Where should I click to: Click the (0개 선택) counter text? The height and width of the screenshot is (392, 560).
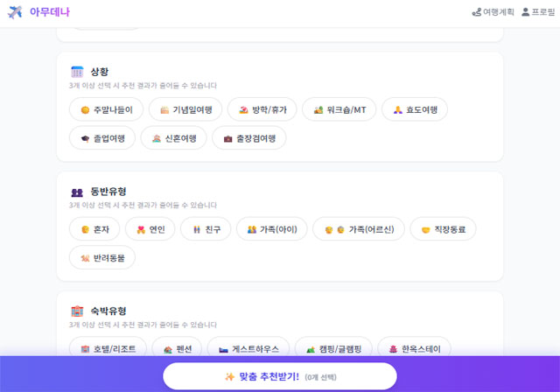(x=320, y=377)
